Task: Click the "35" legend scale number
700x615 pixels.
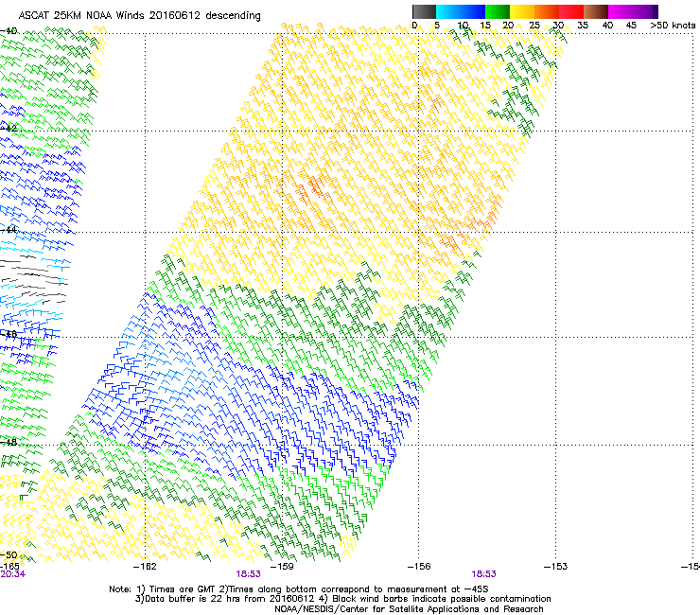Action: click(x=583, y=26)
